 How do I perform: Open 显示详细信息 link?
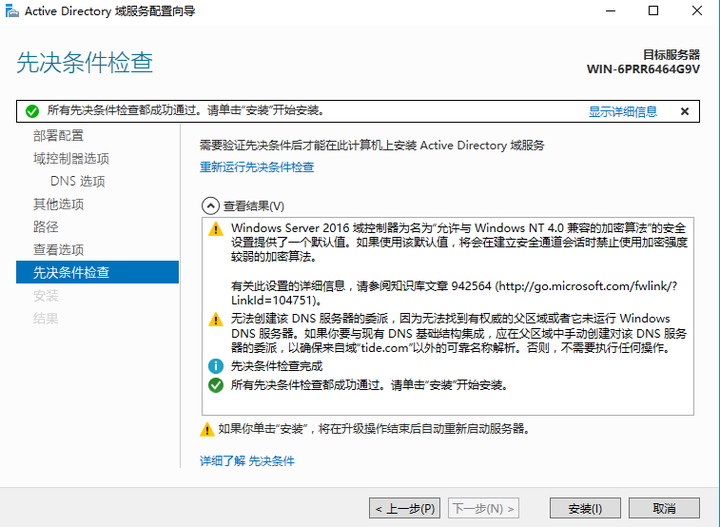(623, 111)
